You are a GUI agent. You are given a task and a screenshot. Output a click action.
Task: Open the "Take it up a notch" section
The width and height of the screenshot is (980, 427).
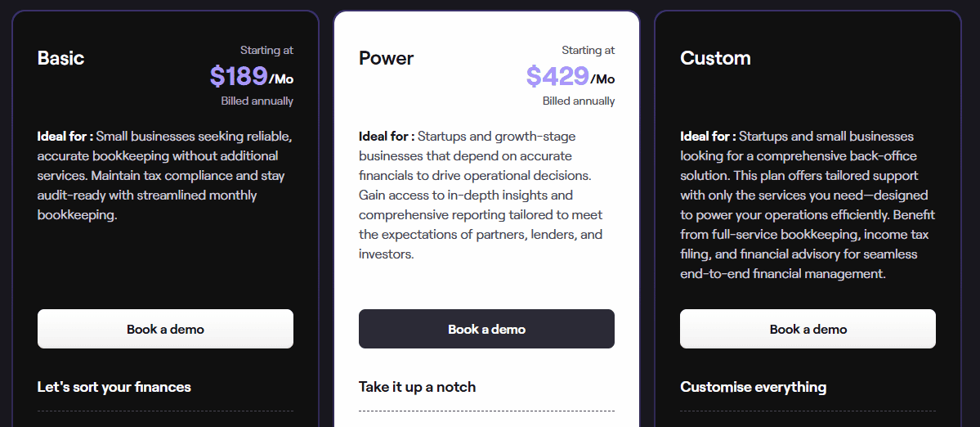pos(417,387)
